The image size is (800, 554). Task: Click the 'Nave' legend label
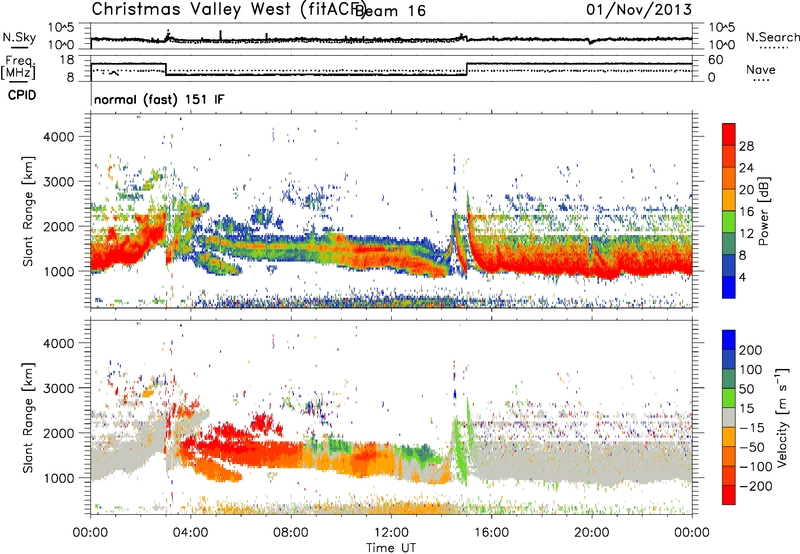[761, 70]
